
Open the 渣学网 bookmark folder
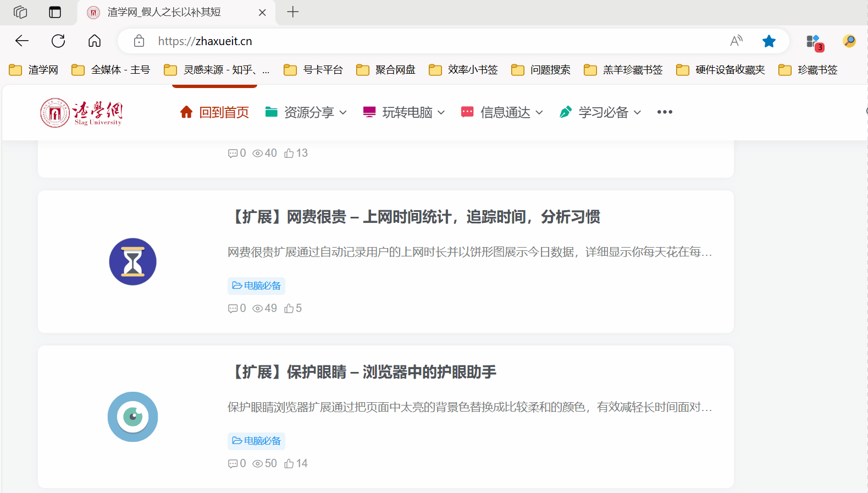(x=34, y=70)
